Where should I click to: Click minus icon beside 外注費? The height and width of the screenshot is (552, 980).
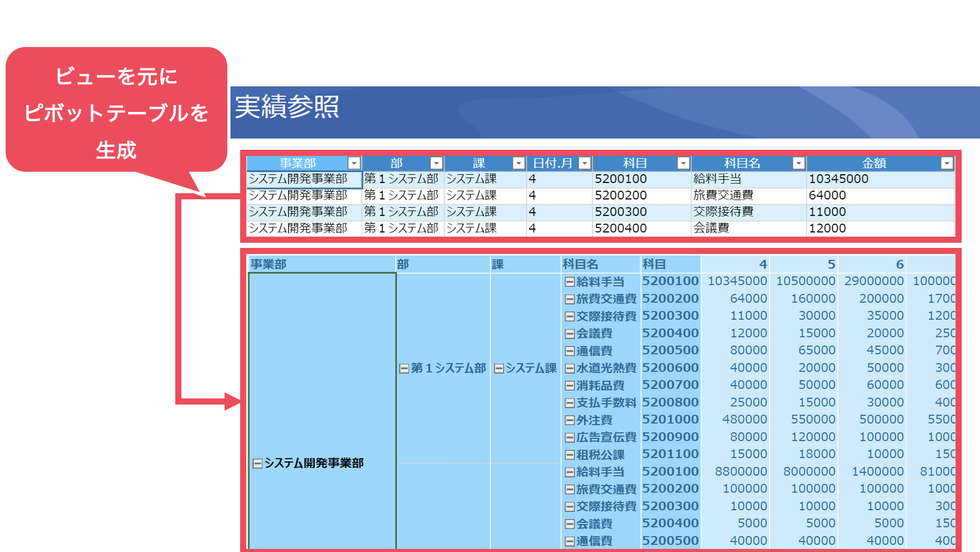(x=569, y=421)
